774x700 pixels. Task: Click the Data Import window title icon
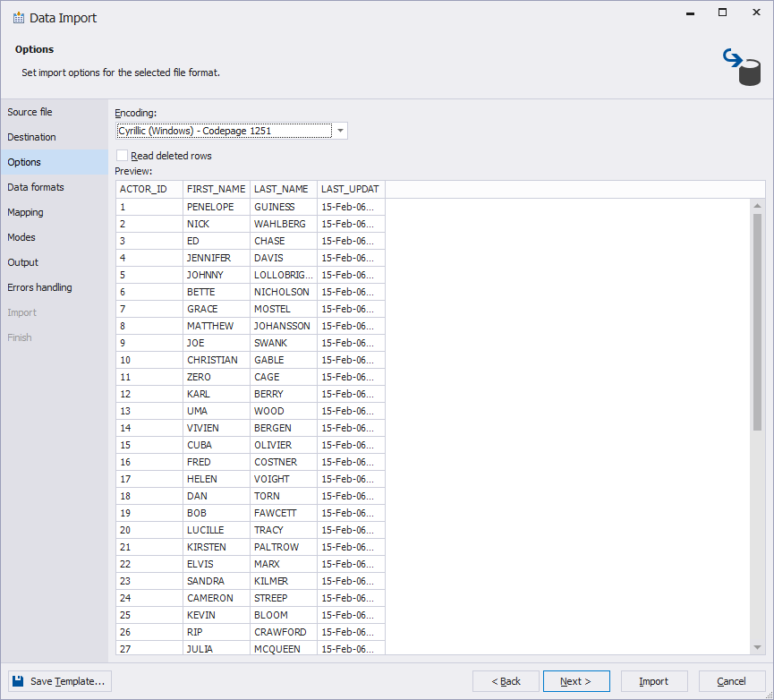click(18, 18)
